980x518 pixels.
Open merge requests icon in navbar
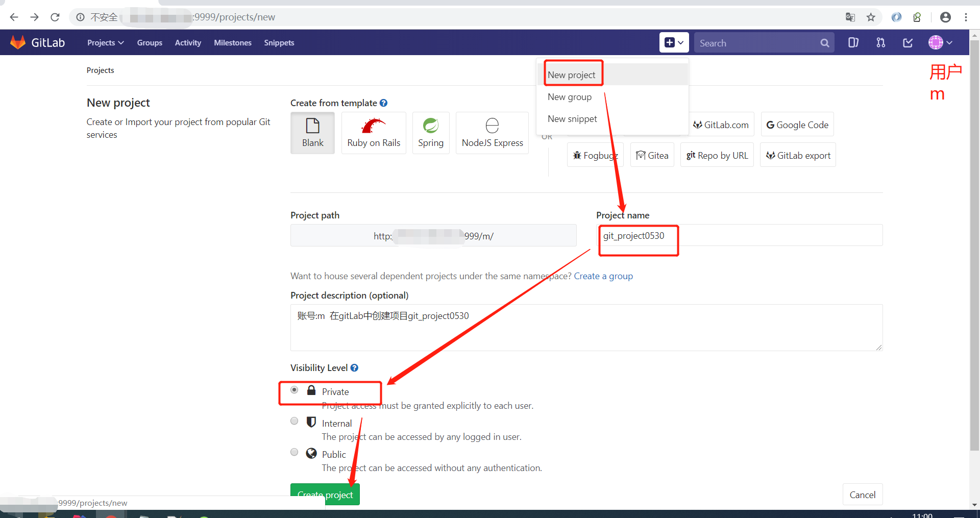pyautogui.click(x=880, y=42)
